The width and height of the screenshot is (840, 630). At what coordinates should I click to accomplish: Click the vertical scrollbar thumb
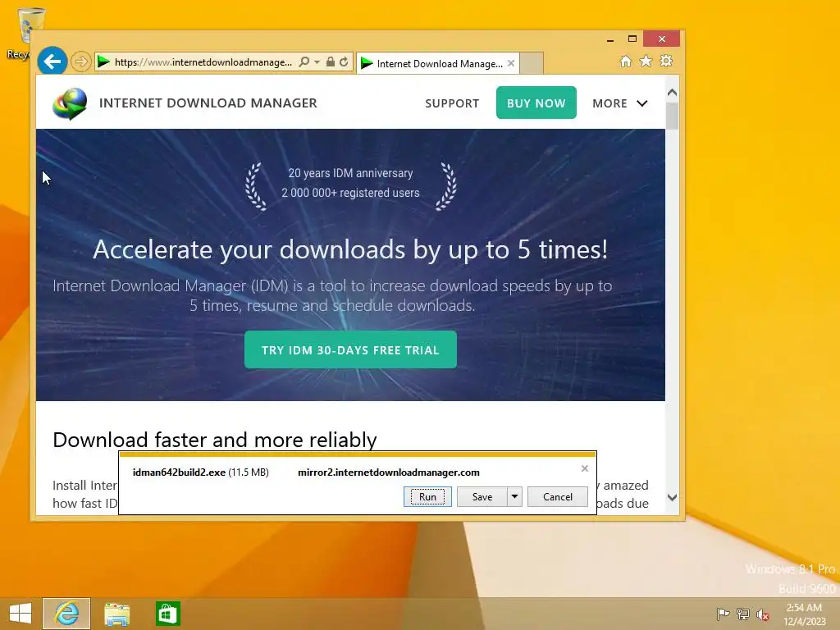673,116
